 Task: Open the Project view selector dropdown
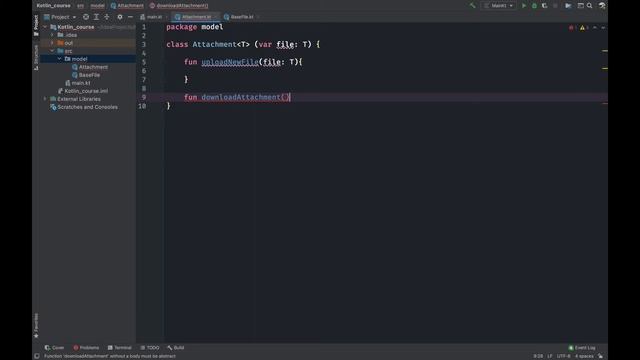(60, 17)
